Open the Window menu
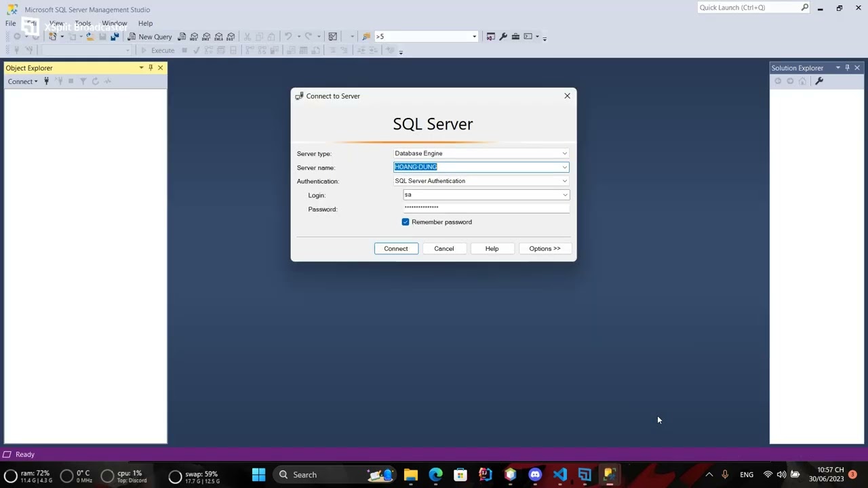The height and width of the screenshot is (488, 868). coord(115,23)
